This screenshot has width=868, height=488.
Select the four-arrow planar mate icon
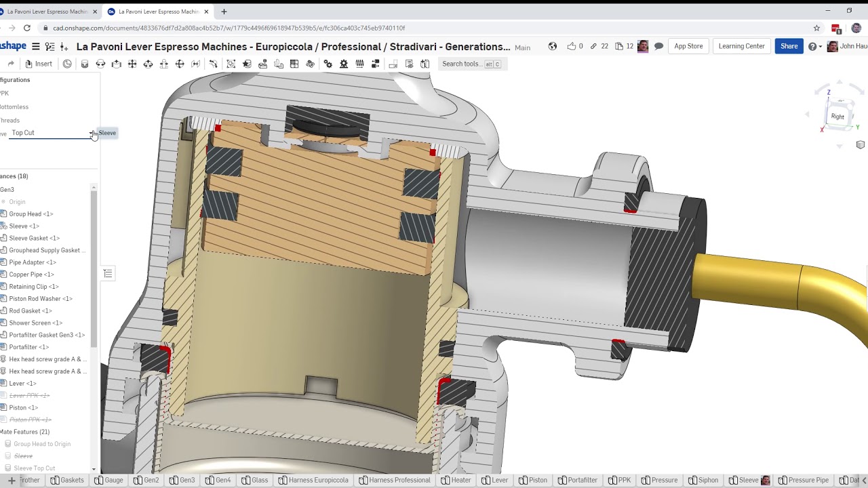132,64
